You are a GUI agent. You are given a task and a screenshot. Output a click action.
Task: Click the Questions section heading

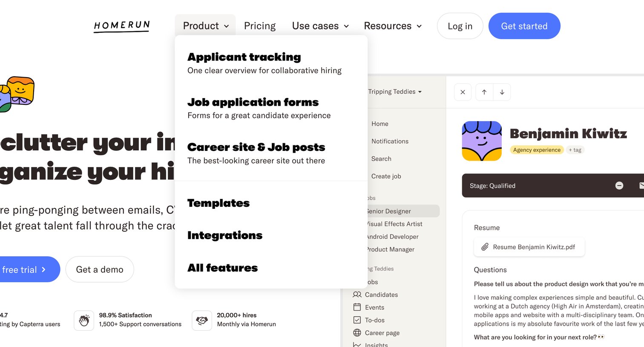[x=490, y=270]
